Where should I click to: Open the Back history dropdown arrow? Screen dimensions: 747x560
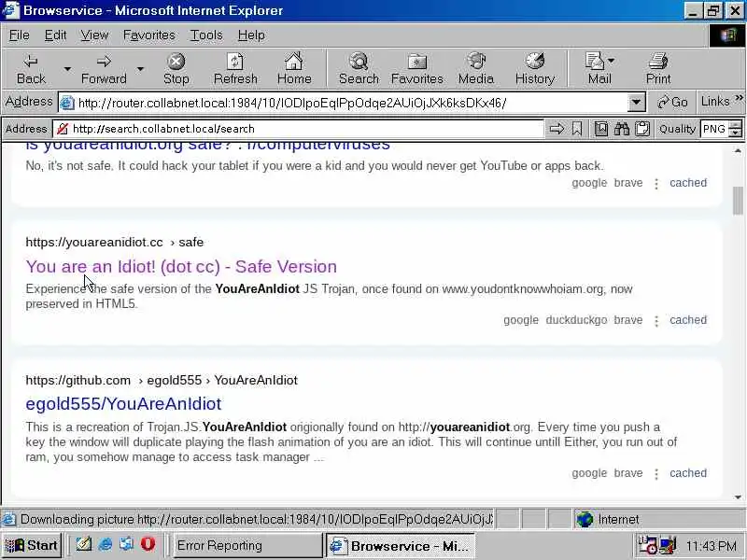point(67,69)
